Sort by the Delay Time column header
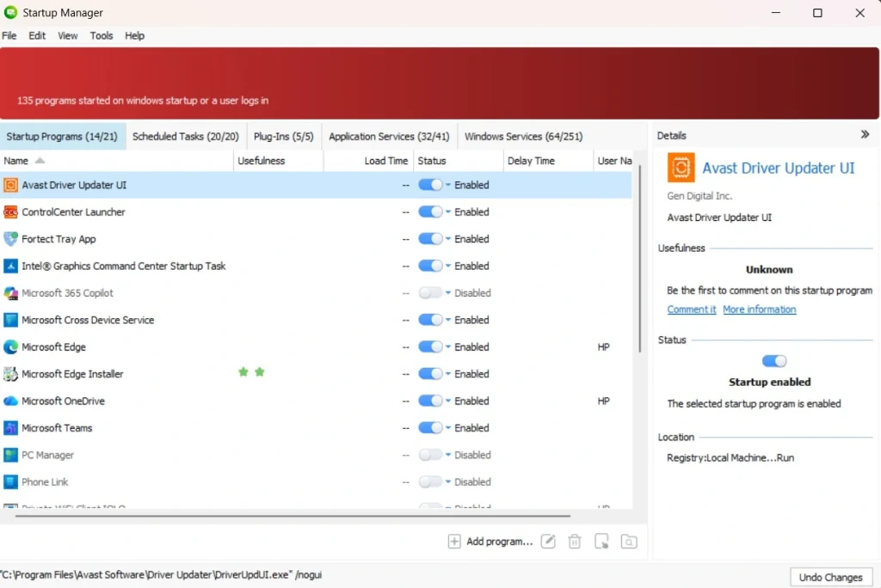 click(x=548, y=161)
